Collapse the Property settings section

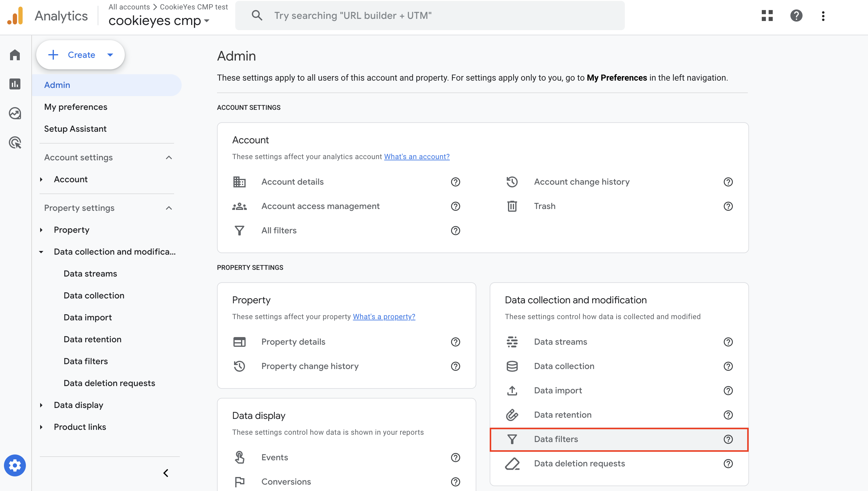coord(169,208)
